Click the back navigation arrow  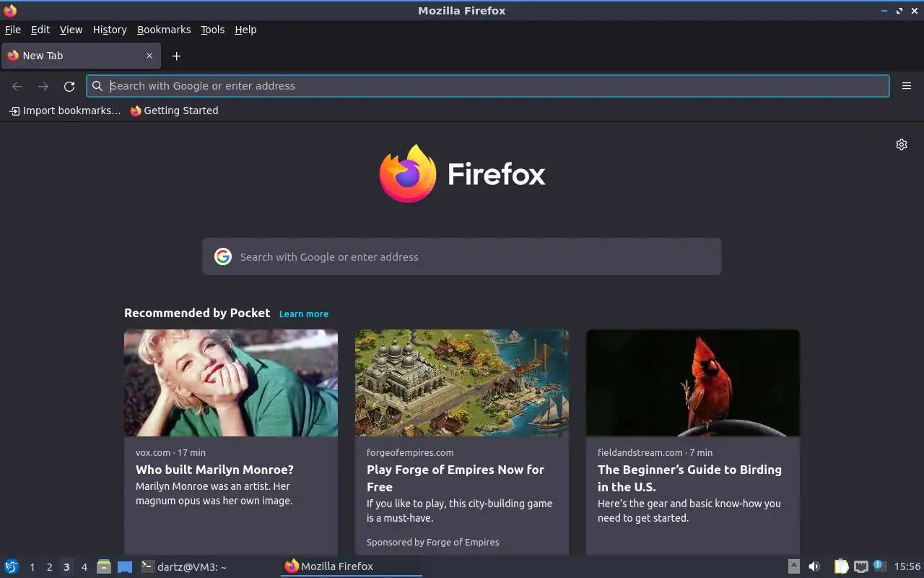pos(17,86)
